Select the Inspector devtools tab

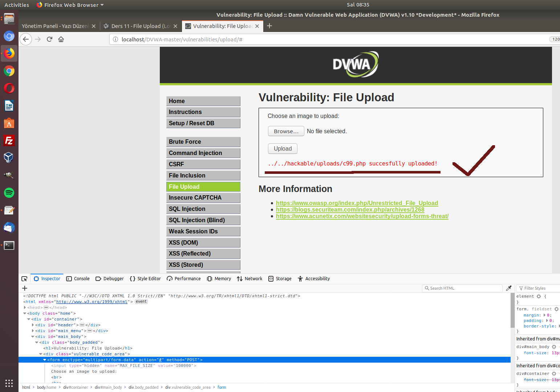(47, 279)
